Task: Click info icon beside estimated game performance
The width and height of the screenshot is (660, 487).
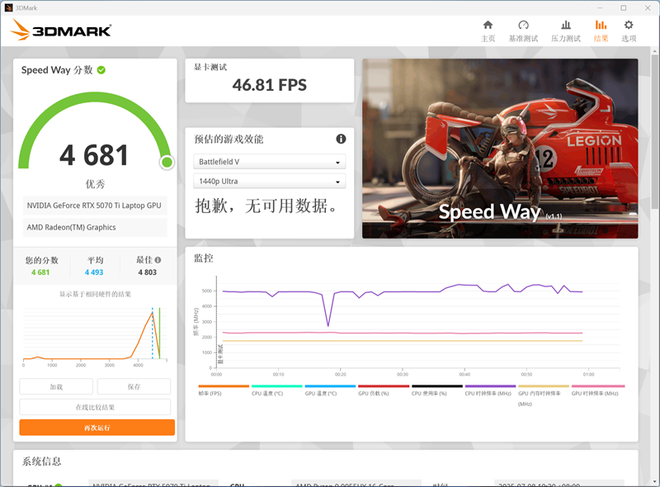Action: (x=341, y=139)
